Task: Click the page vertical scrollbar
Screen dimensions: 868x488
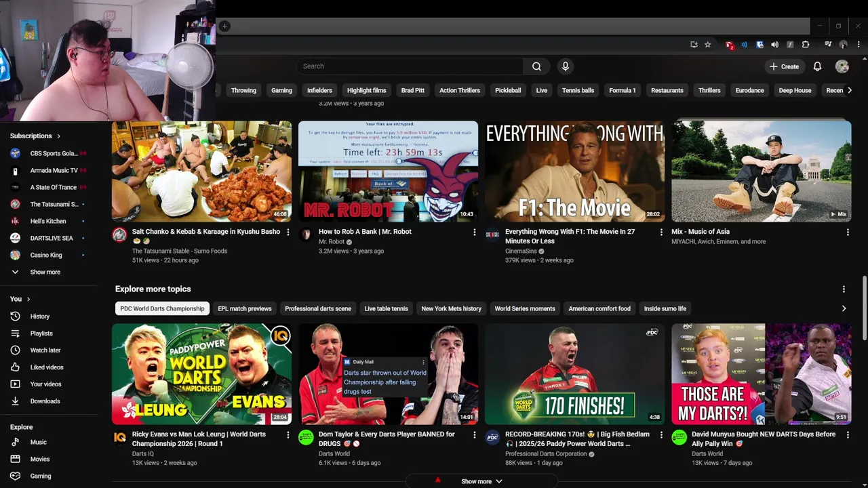Action: pos(864,308)
